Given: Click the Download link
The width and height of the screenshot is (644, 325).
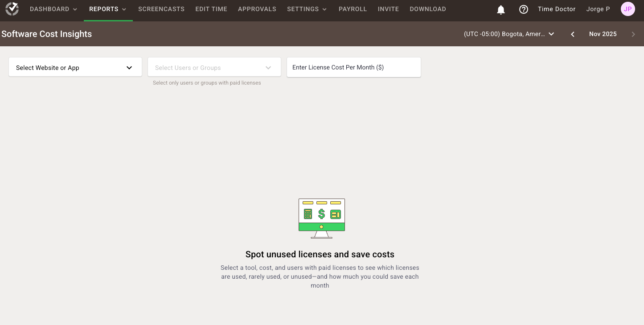Looking at the screenshot, I should (428, 9).
